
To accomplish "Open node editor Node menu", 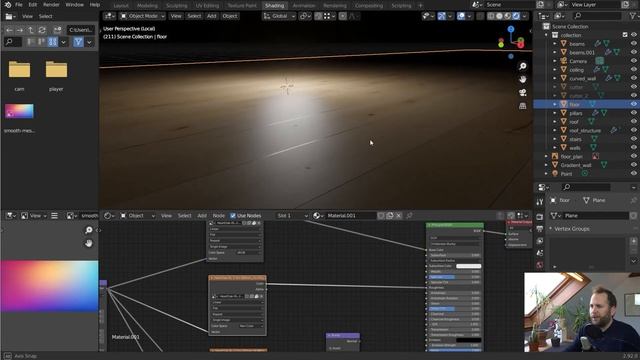I will [219, 216].
